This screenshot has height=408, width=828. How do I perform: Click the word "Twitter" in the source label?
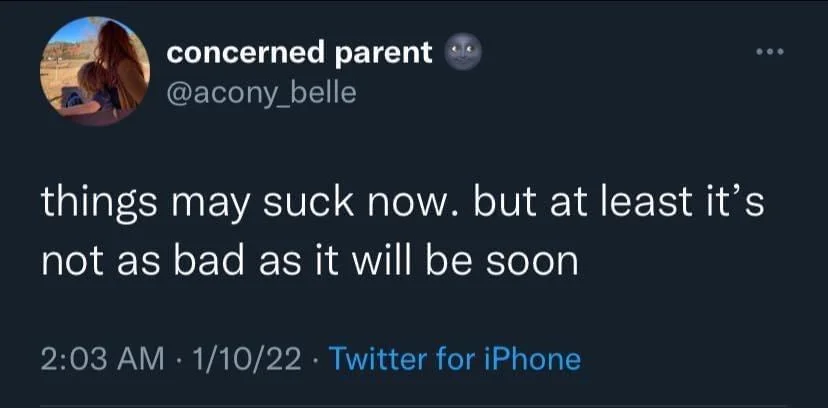[x=376, y=357]
